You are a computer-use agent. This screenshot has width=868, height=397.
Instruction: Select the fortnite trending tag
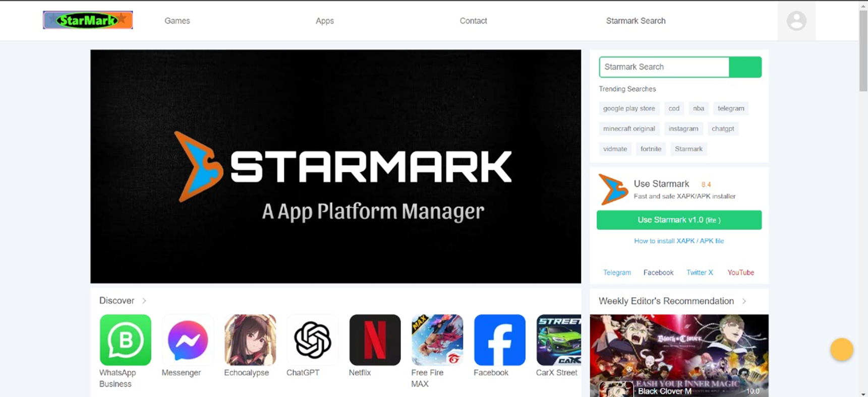651,149
